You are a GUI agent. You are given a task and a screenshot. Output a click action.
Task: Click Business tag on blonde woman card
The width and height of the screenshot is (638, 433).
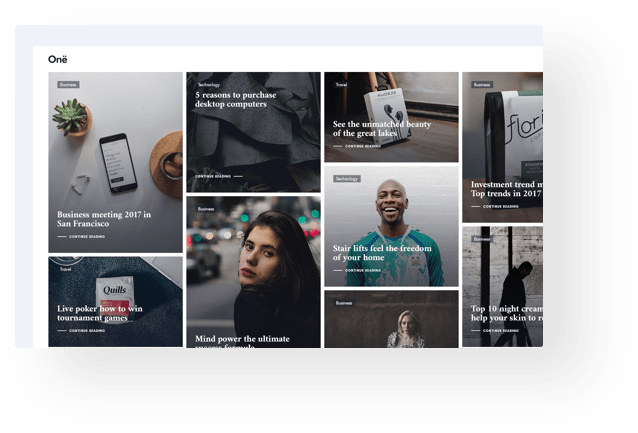pos(344,303)
